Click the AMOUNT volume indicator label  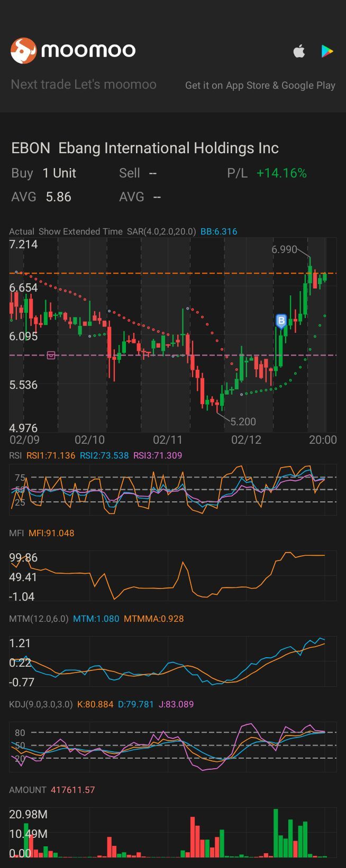click(28, 790)
